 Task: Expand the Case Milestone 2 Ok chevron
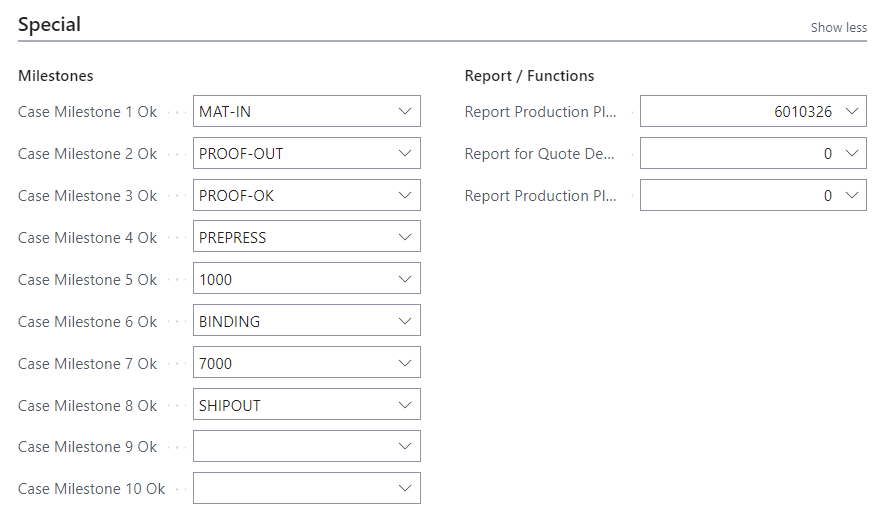point(404,153)
